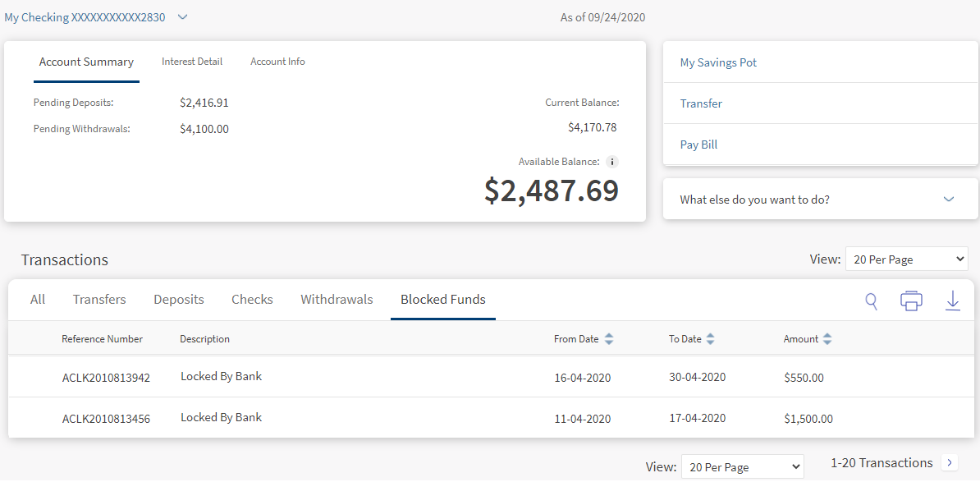This screenshot has height=482, width=980.
Task: Open the My Checking account selector chevron
Action: [182, 17]
